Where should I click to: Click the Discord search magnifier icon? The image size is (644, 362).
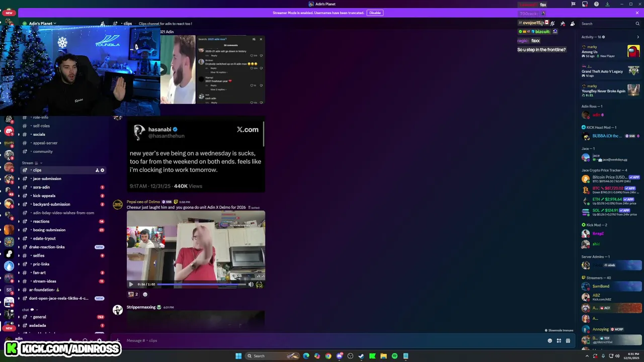click(637, 24)
